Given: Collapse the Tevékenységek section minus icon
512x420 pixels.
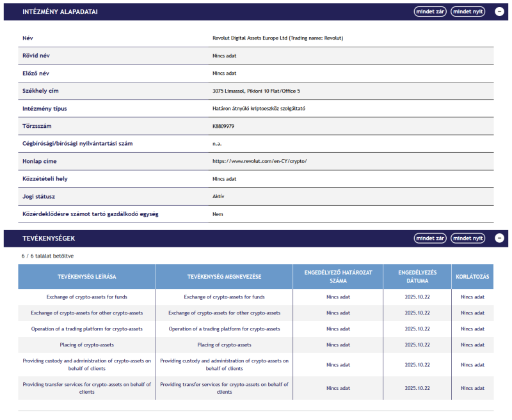Looking at the screenshot, I should point(499,238).
